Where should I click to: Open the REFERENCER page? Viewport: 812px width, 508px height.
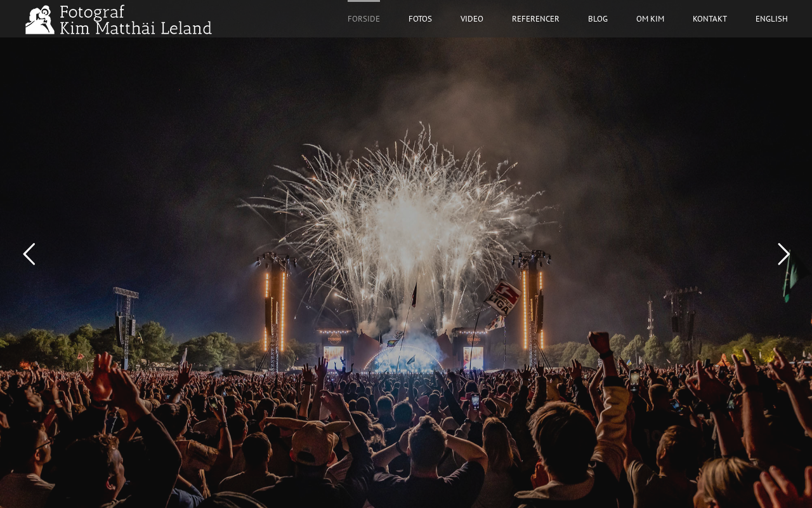[535, 19]
